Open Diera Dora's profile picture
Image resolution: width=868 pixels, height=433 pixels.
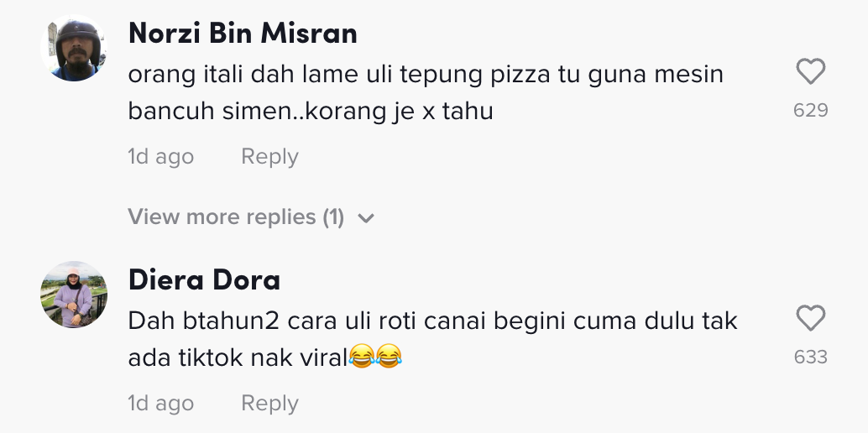coord(74,294)
